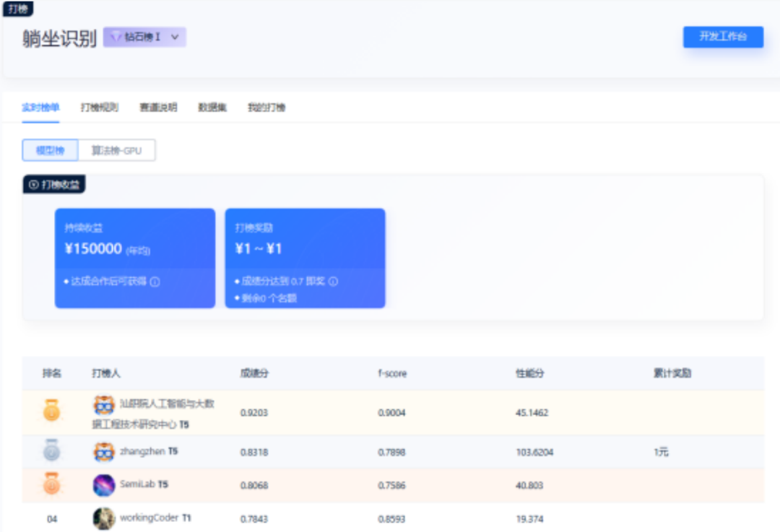The height and width of the screenshot is (532, 780).
Task: Click the bronze medal rank icon
Action: tap(52, 483)
